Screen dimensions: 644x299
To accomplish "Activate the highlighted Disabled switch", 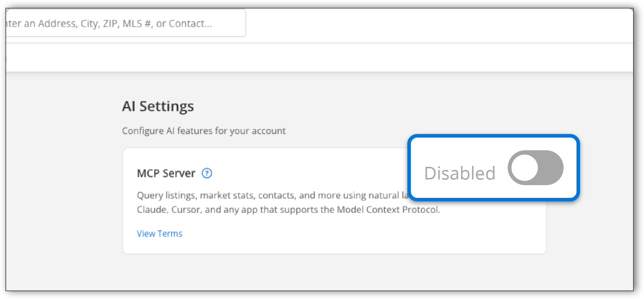I will [536, 168].
